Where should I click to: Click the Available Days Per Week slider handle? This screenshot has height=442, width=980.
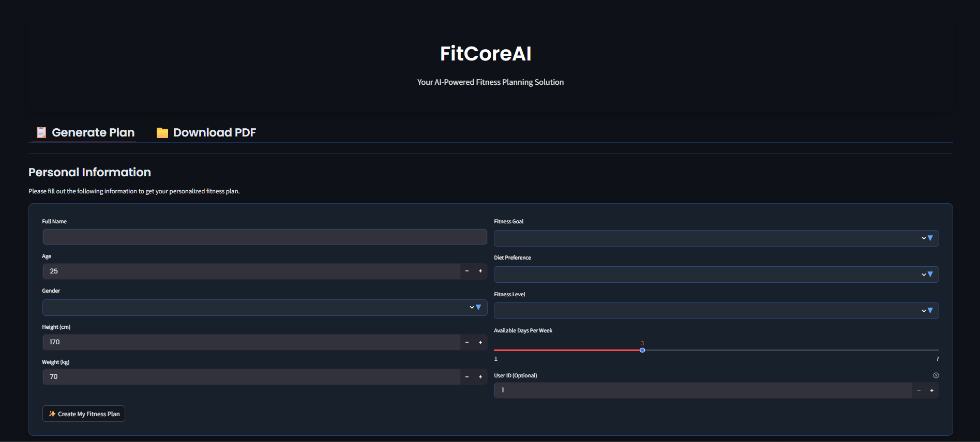pos(642,350)
